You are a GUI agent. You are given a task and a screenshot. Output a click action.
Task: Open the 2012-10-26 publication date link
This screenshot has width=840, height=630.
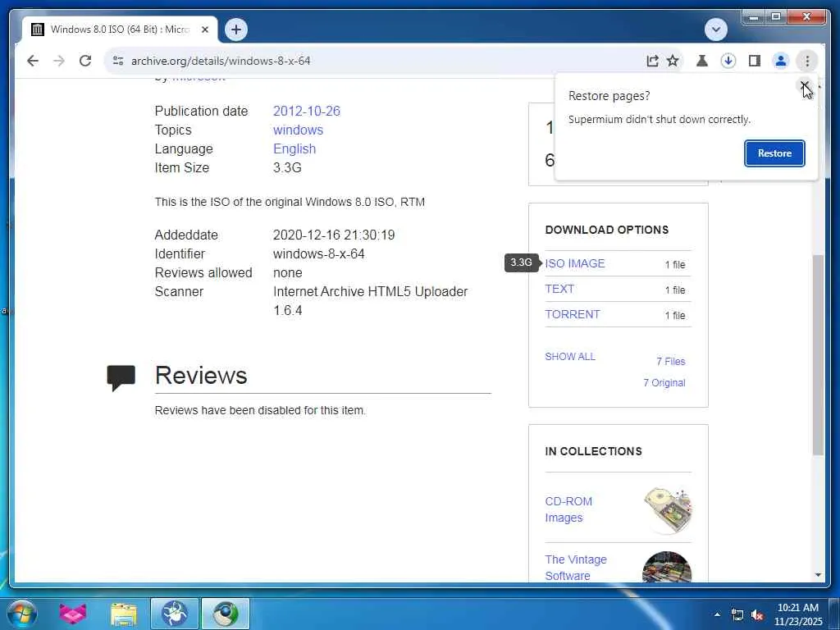[x=307, y=111]
